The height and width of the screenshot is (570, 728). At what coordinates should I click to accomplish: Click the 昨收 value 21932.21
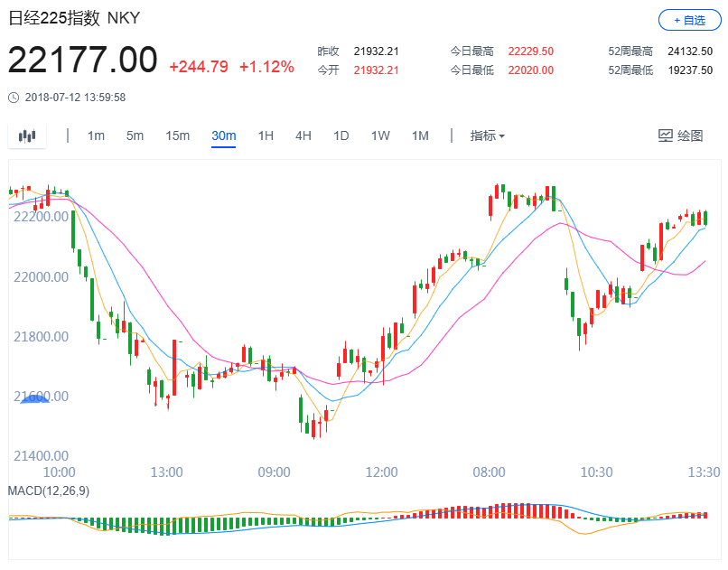376,51
